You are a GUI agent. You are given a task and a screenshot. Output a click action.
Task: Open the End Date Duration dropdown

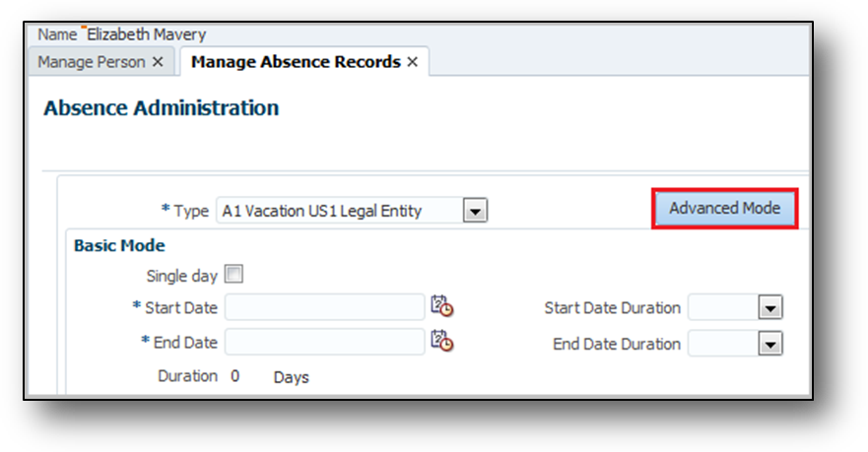coord(769,344)
